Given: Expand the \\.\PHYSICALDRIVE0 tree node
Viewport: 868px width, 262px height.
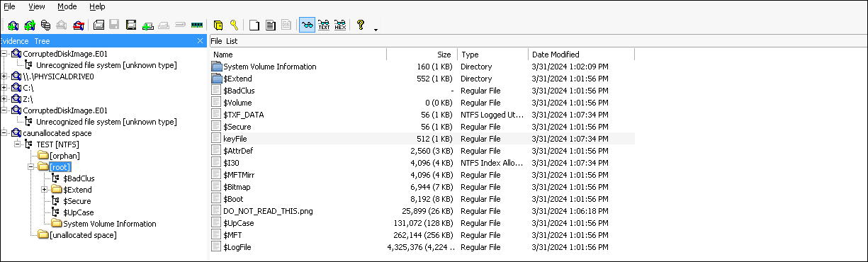Looking at the screenshot, I should (x=4, y=76).
